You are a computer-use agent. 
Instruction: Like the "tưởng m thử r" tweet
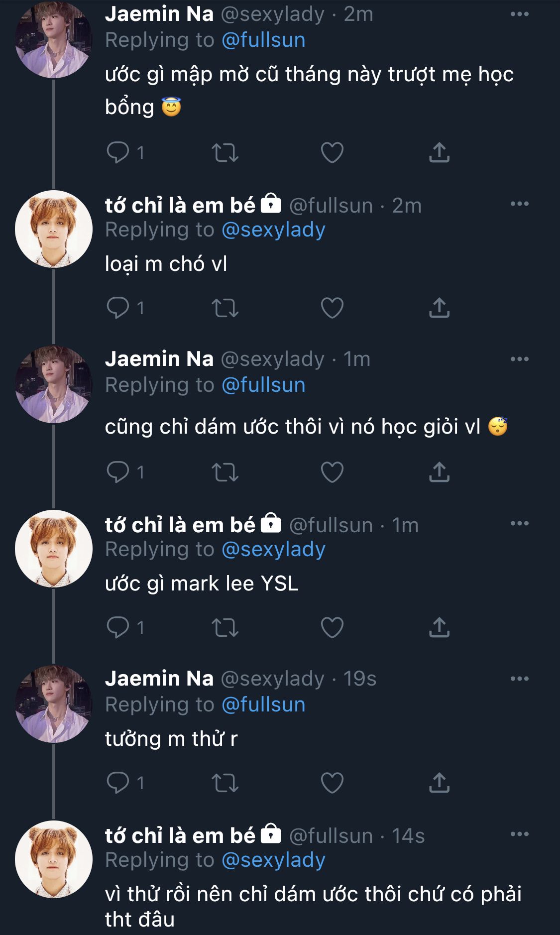tap(332, 783)
